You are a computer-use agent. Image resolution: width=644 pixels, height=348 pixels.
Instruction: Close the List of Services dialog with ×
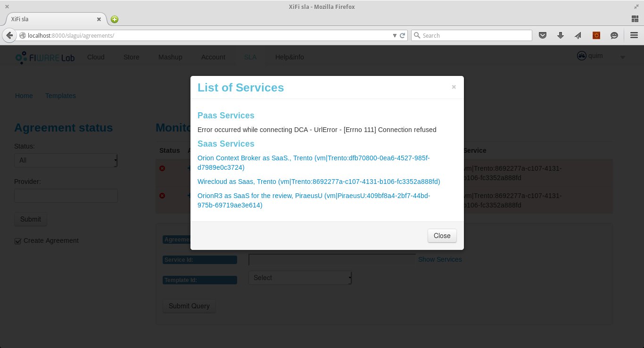454,87
